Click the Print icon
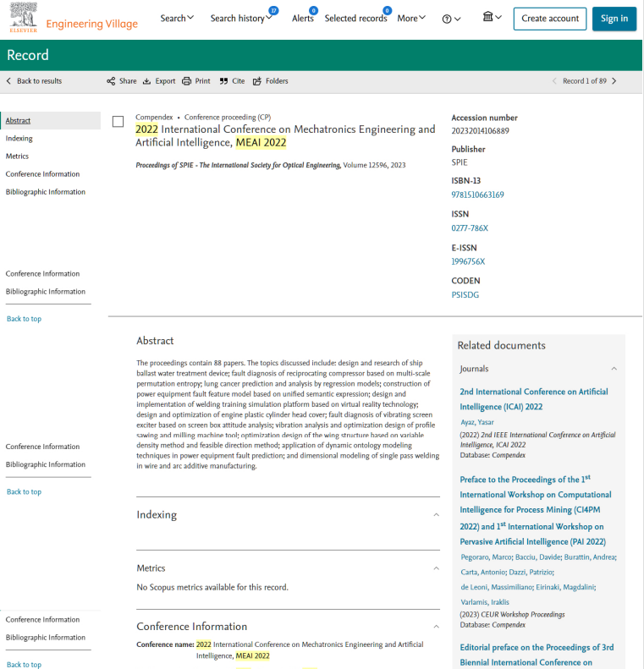Screen dimensions: 644x669 tap(187, 81)
